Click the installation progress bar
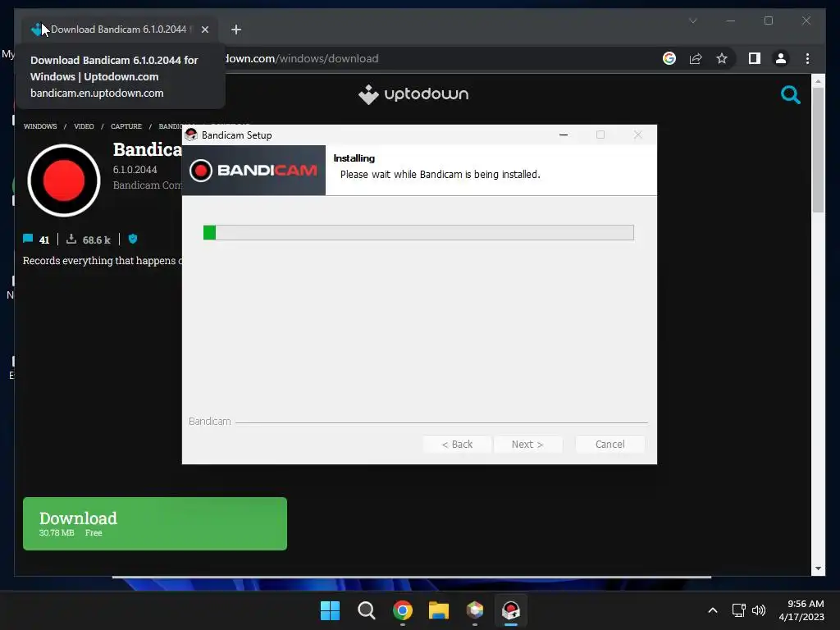The width and height of the screenshot is (840, 630). coord(418,232)
